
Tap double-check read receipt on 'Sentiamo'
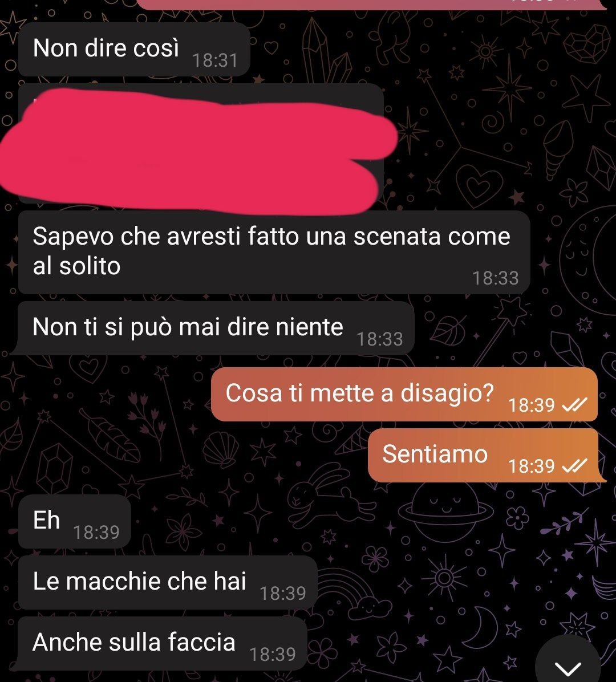point(575,466)
